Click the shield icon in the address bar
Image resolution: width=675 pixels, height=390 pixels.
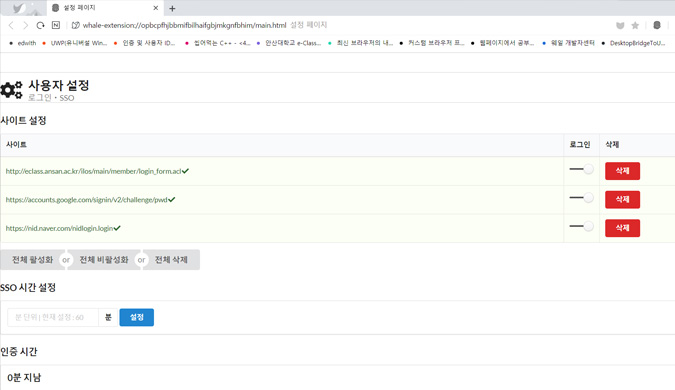tap(620, 25)
